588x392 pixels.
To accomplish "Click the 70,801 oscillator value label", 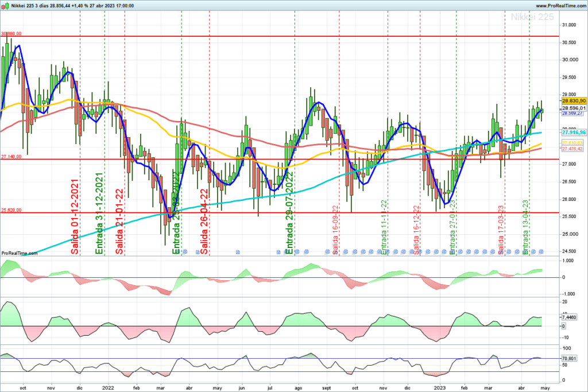I will pos(569,359).
